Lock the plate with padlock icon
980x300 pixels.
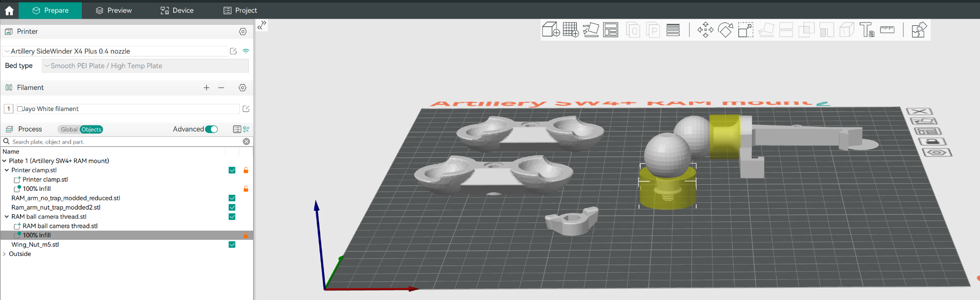click(932, 142)
